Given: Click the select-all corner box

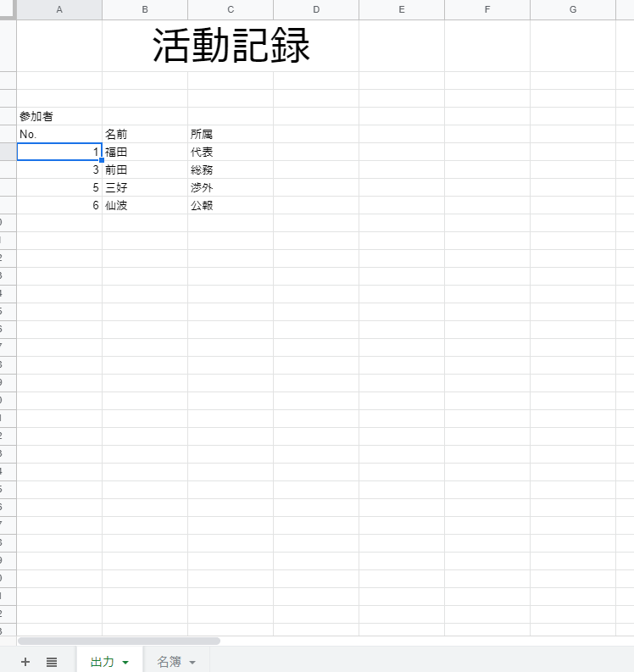Looking at the screenshot, I should pyautogui.click(x=8, y=9).
